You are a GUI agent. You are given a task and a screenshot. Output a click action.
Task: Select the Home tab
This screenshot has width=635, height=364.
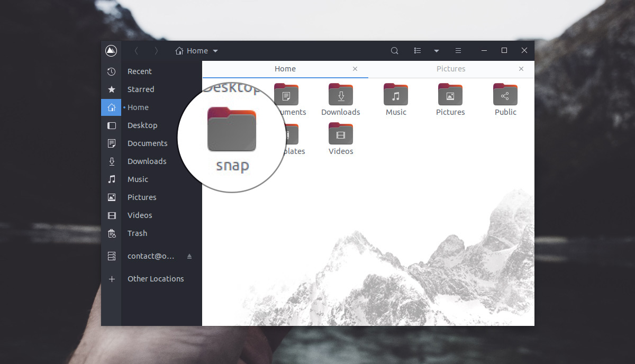click(x=285, y=69)
